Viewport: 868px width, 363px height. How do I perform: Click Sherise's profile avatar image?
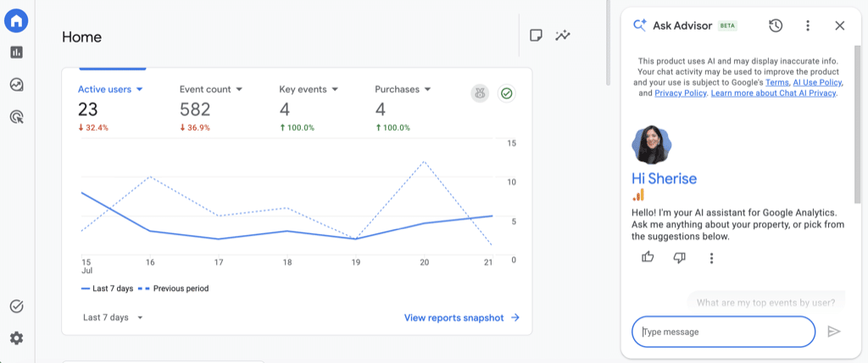652,145
